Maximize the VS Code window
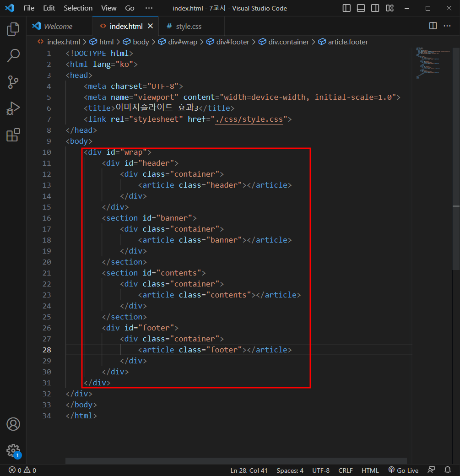This screenshot has height=476, width=460. (x=428, y=8)
